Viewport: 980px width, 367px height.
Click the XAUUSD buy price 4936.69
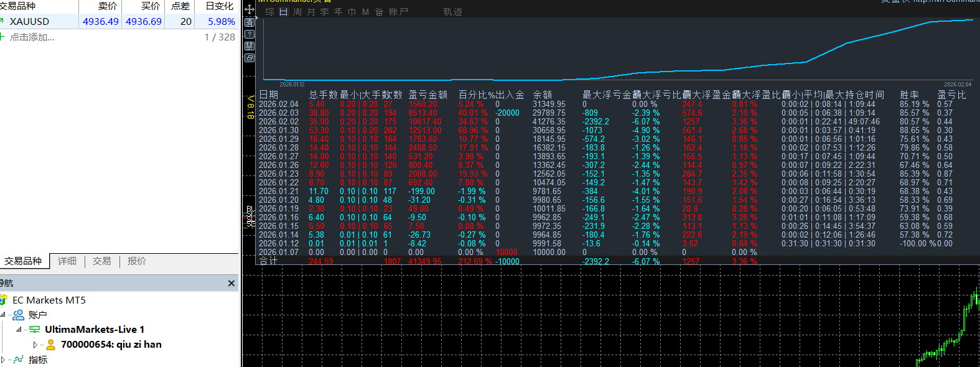click(144, 21)
